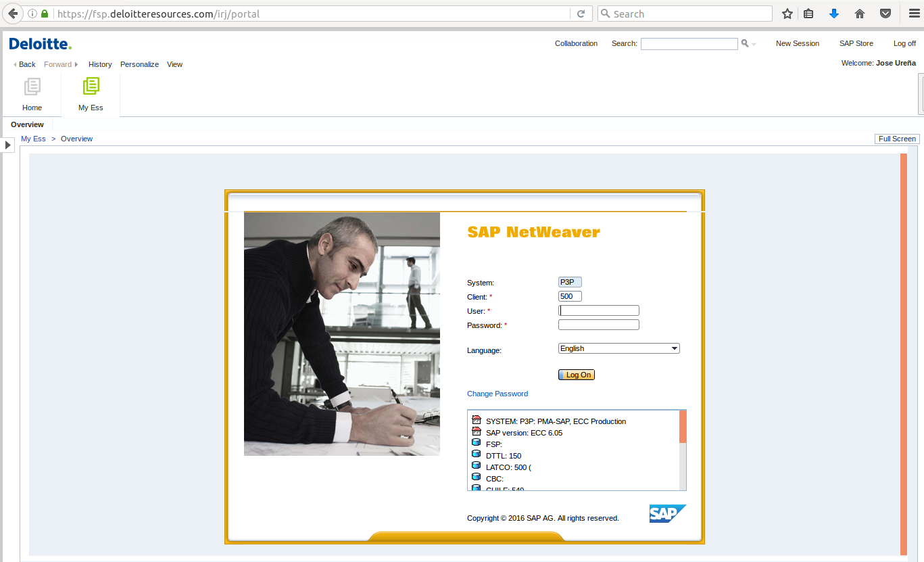Click the SAP logo in login box
The width and height of the screenshot is (924, 562).
[x=668, y=513]
